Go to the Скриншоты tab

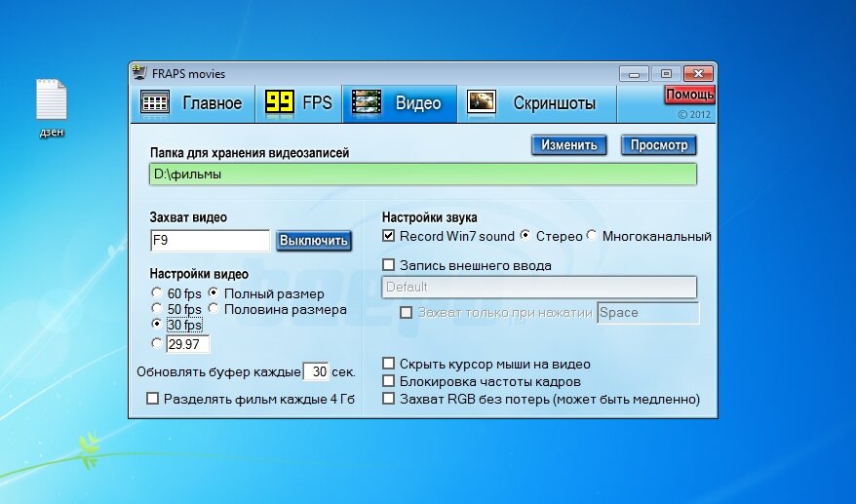click(x=537, y=103)
